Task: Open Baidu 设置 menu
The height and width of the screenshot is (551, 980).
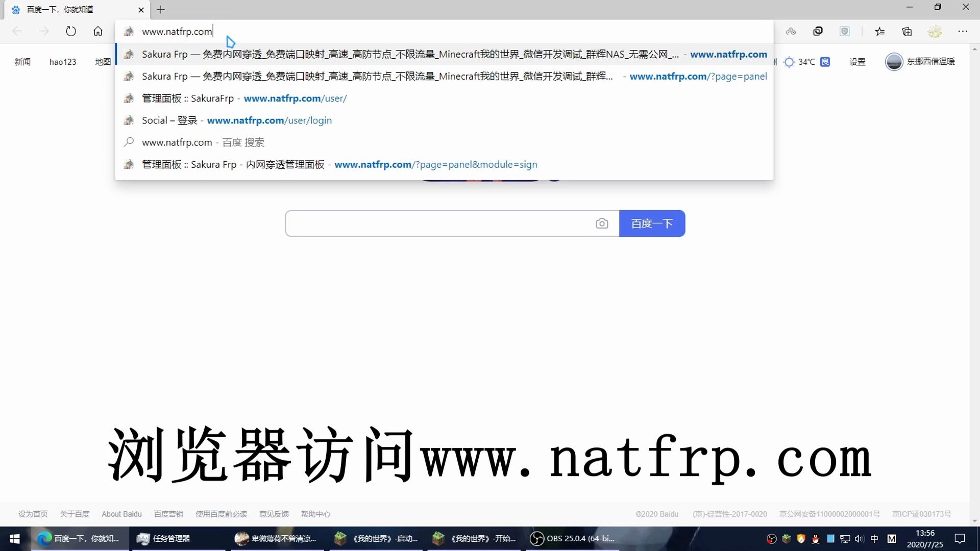Action: (857, 62)
